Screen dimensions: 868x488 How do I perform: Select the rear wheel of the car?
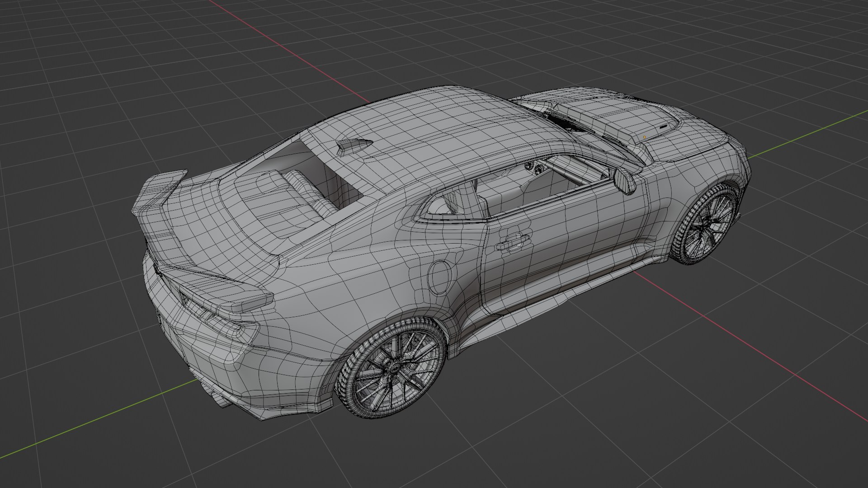(x=392, y=368)
